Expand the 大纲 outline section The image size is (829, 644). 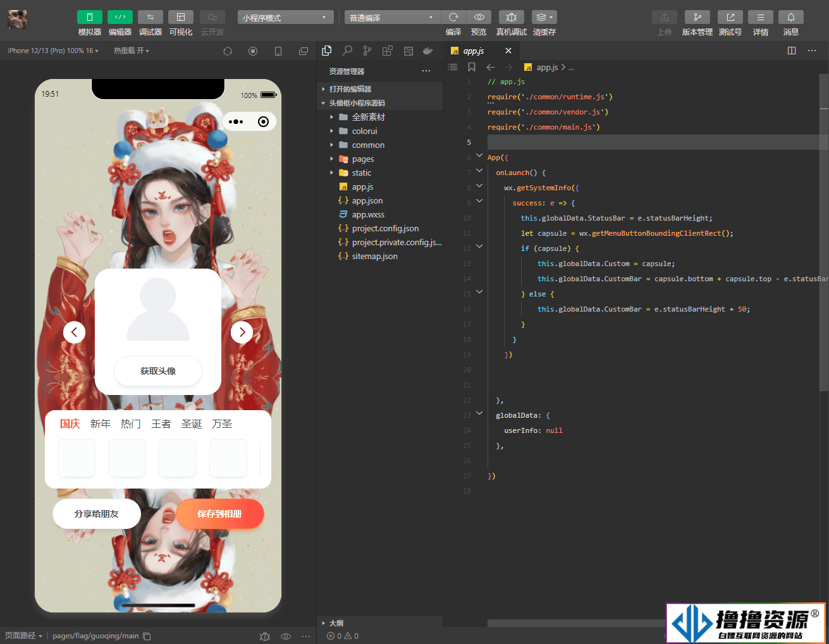379,623
